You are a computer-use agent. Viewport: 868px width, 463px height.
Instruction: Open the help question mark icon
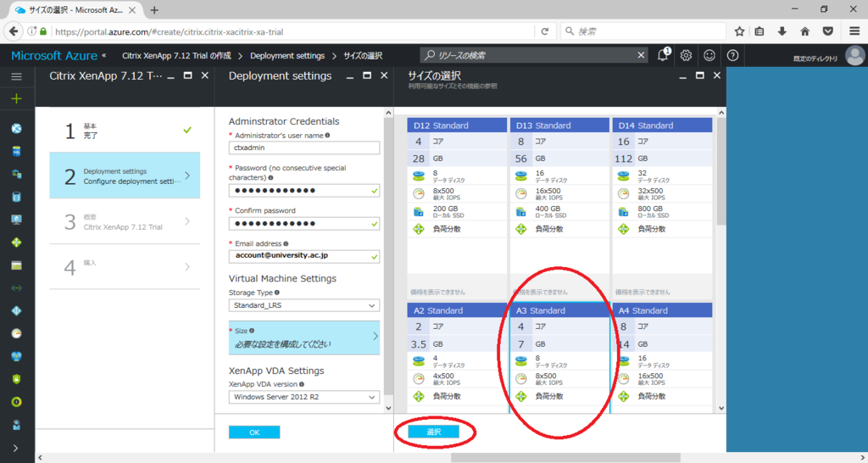(733, 55)
